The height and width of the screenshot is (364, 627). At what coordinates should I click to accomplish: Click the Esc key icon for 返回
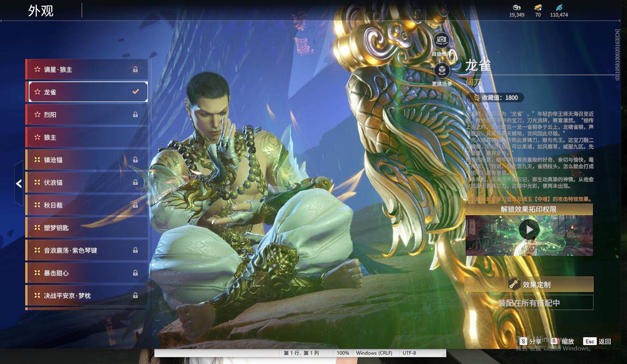click(590, 341)
